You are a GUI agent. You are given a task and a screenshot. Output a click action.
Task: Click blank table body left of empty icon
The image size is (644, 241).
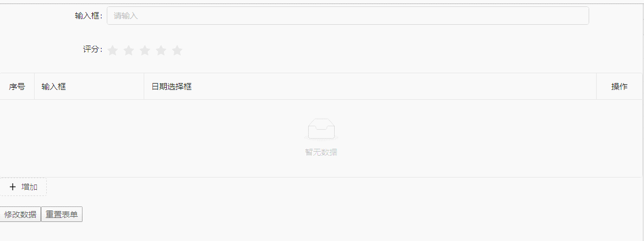152,138
